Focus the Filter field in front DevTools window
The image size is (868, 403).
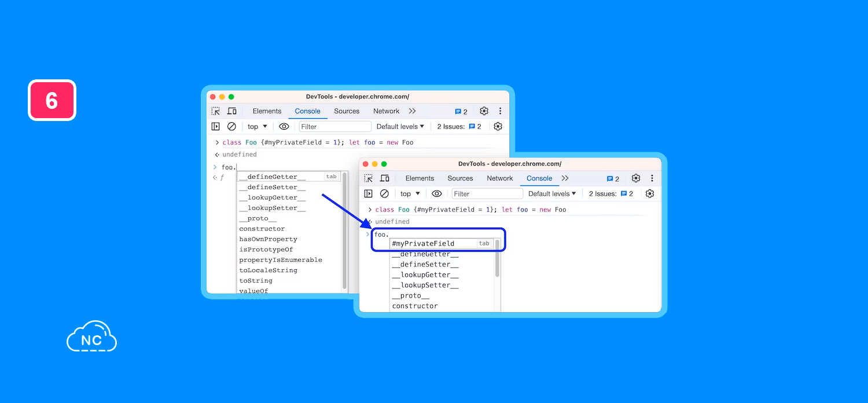[487, 193]
